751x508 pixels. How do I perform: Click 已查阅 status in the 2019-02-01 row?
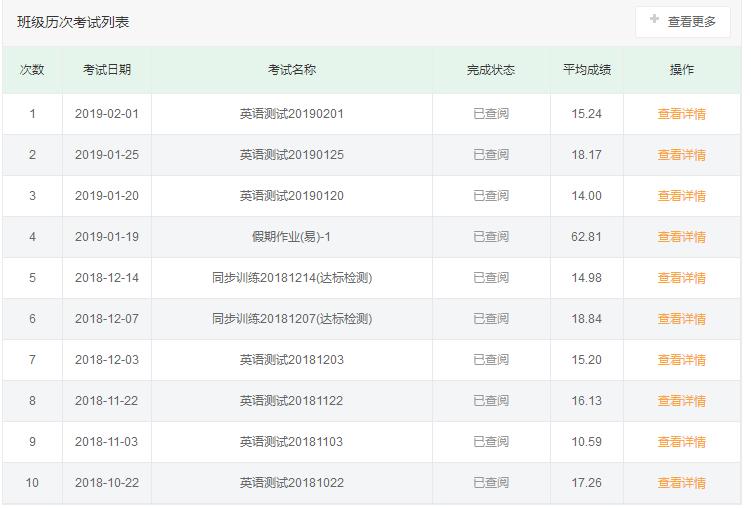[x=491, y=114]
